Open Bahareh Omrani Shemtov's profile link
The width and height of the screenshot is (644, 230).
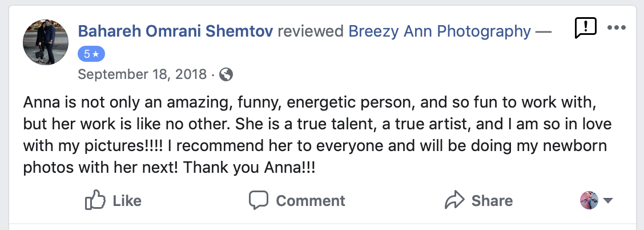click(x=175, y=31)
